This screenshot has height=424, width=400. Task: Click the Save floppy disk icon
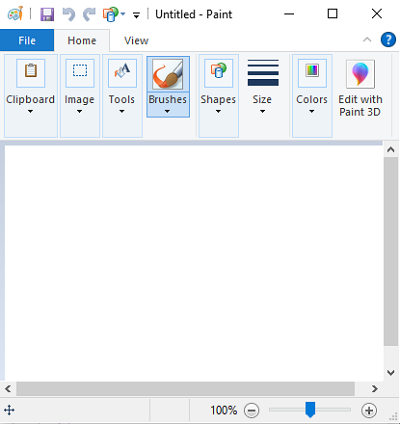point(47,14)
